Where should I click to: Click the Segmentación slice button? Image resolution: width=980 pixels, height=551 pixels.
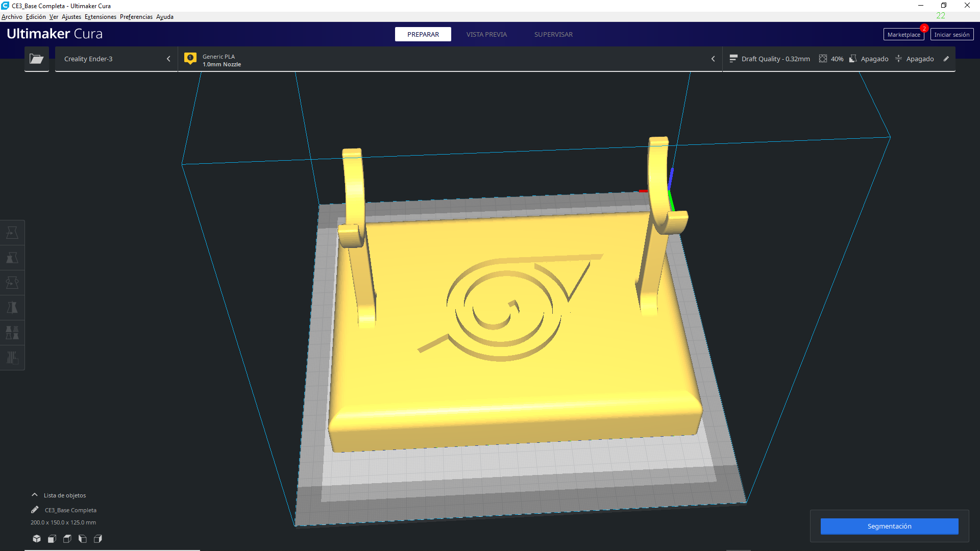click(x=889, y=526)
